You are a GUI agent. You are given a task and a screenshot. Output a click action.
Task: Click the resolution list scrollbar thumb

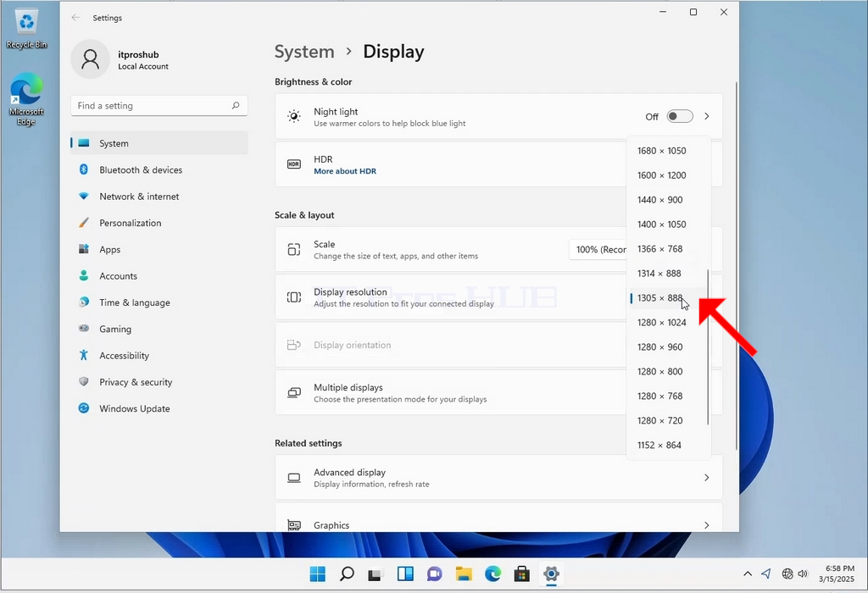[708, 347]
